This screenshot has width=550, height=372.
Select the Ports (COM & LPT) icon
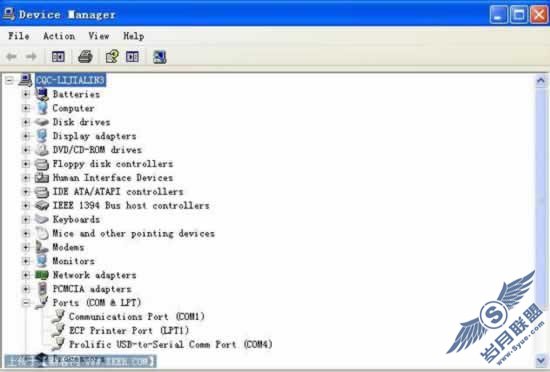pos(42,303)
